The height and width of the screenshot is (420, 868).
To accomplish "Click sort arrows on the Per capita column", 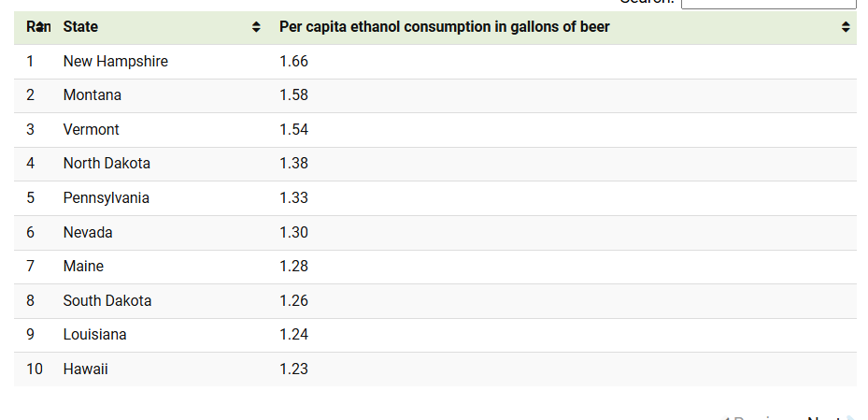I will pyautogui.click(x=846, y=28).
